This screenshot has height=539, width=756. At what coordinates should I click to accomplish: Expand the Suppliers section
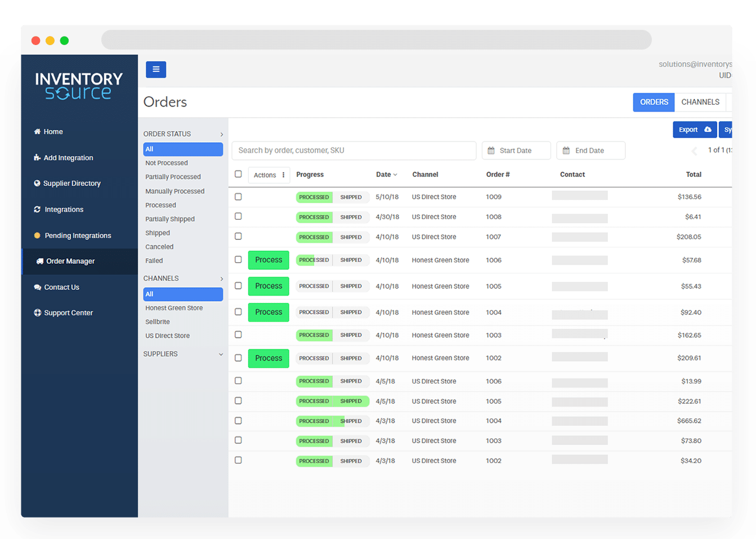tap(221, 354)
